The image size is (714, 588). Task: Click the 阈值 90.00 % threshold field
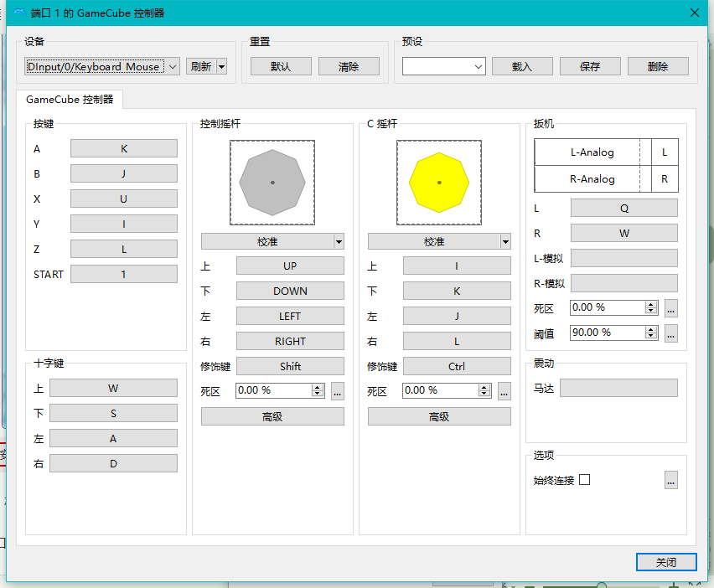[608, 333]
